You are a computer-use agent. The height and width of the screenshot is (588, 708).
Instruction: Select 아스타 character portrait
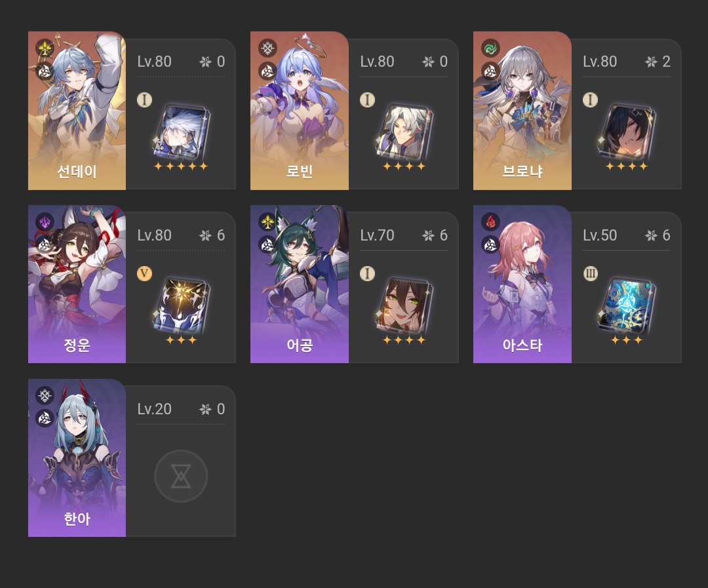(522, 284)
